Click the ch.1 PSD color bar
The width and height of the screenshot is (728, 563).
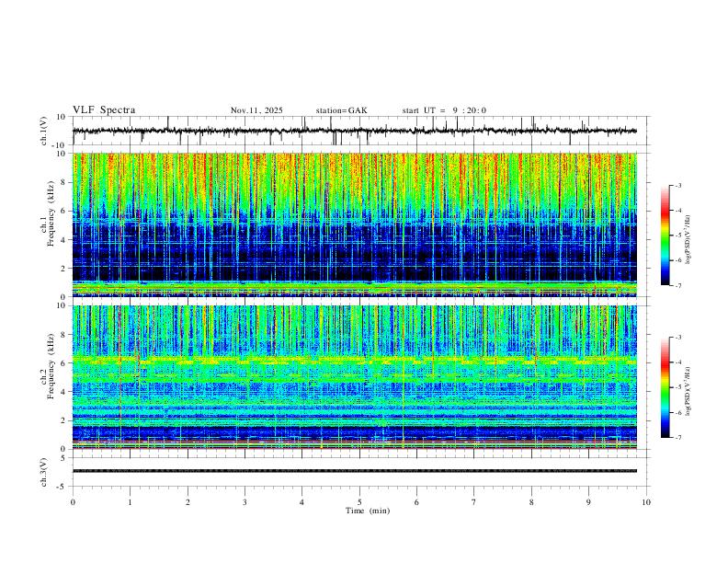(665, 236)
